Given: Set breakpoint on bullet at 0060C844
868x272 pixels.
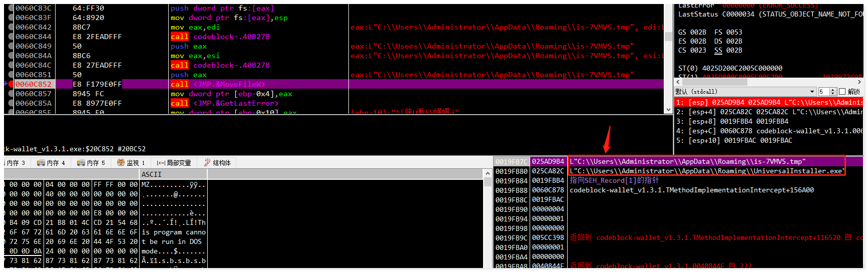Looking at the screenshot, I should point(11,37).
